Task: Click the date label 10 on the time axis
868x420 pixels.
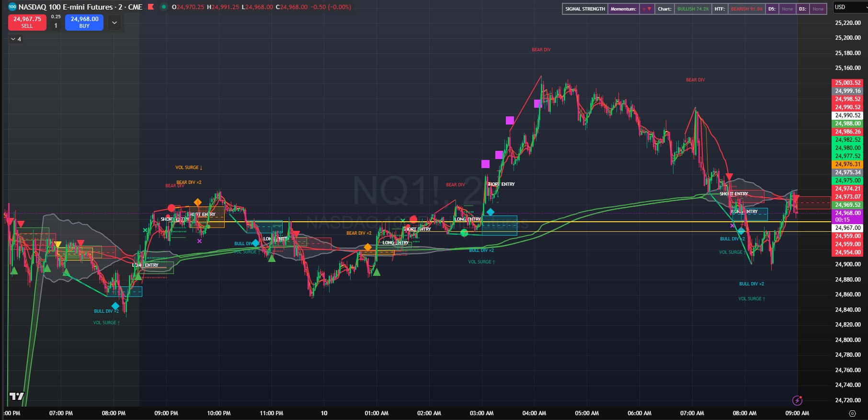Action: [324, 413]
